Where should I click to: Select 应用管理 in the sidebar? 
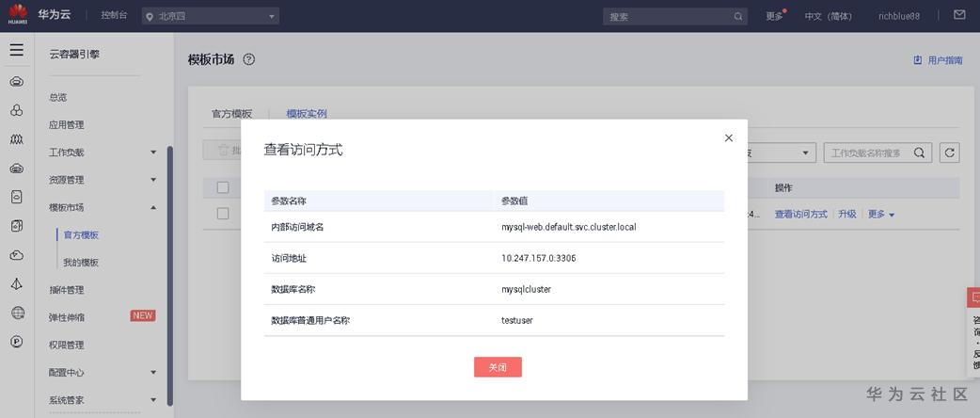click(x=66, y=125)
